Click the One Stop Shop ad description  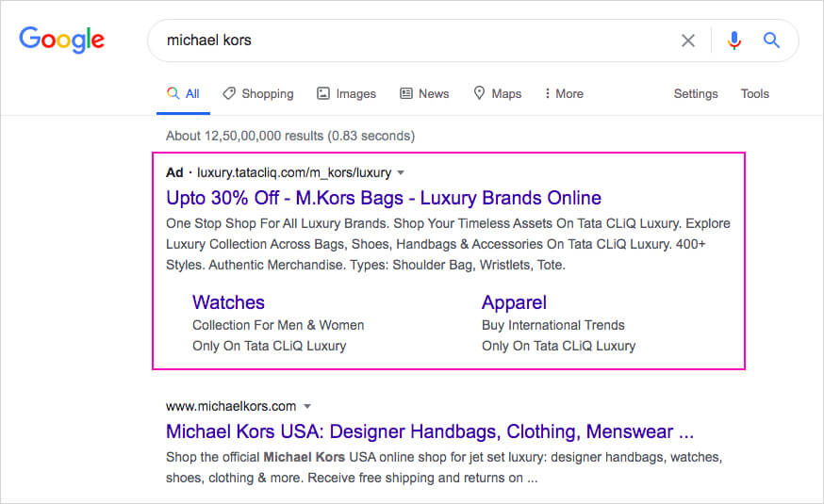[448, 244]
